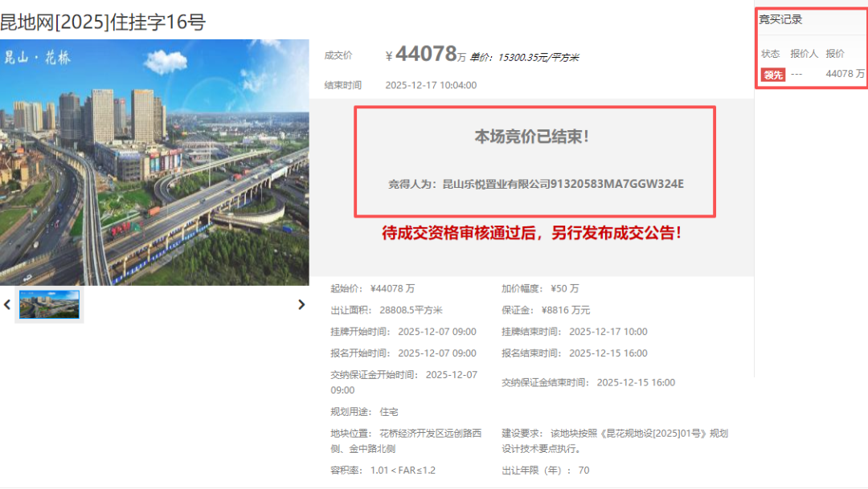The width and height of the screenshot is (868, 489).
Task: Click the 报价人 column header
Action: [x=804, y=54]
